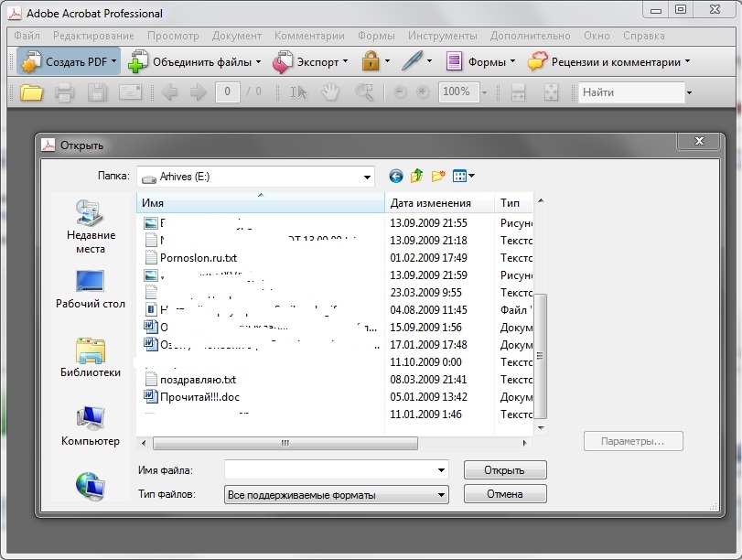Viewport: 742px width, 560px height.
Task: Open the Формы toolbar menu
Action: click(480, 62)
